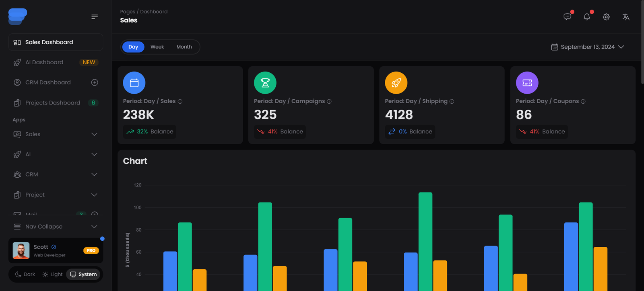The image size is (644, 291).
Task: Open the notifications bell icon
Action: pyautogui.click(x=587, y=17)
